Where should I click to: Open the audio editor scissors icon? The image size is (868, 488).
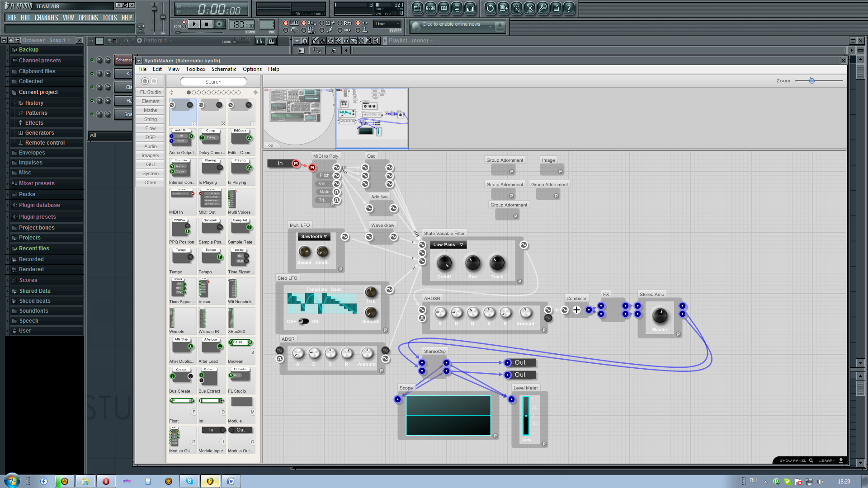(529, 8)
